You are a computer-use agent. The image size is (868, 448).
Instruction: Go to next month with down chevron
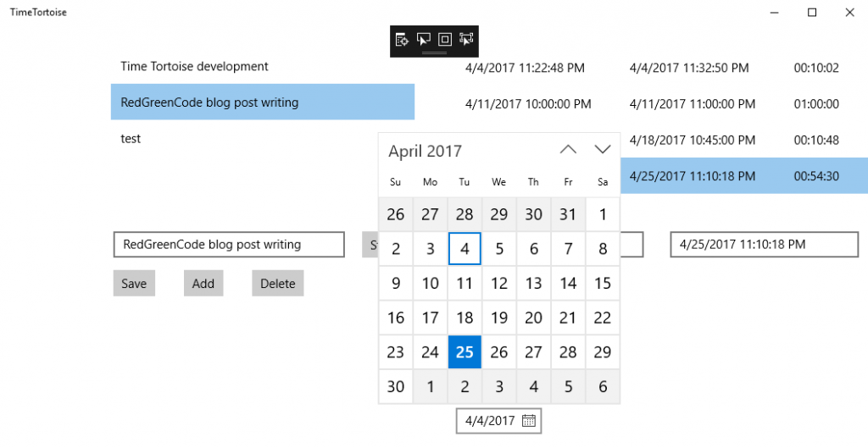603,150
